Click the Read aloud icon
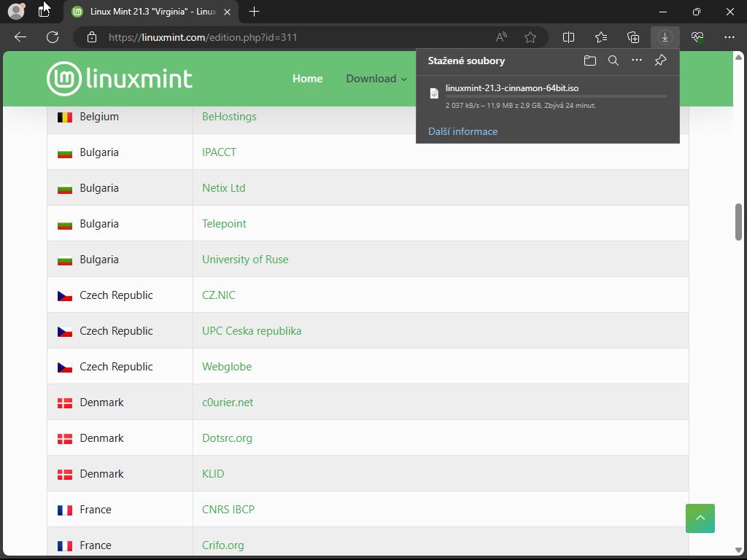This screenshot has height=560, width=747. click(501, 37)
